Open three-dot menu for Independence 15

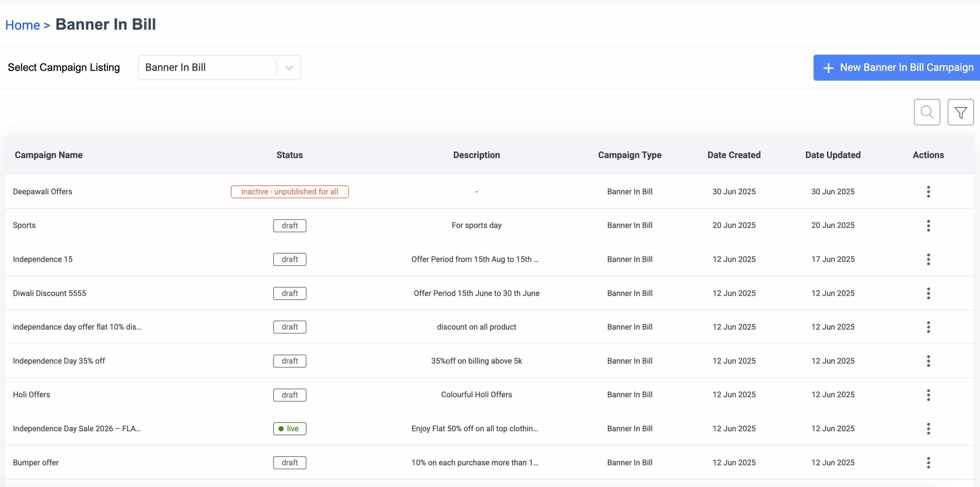tap(928, 259)
